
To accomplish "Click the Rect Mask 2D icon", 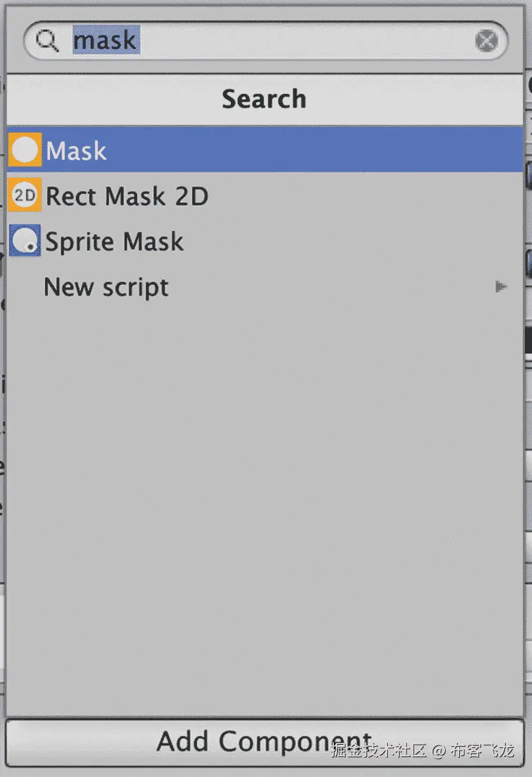I will point(25,195).
